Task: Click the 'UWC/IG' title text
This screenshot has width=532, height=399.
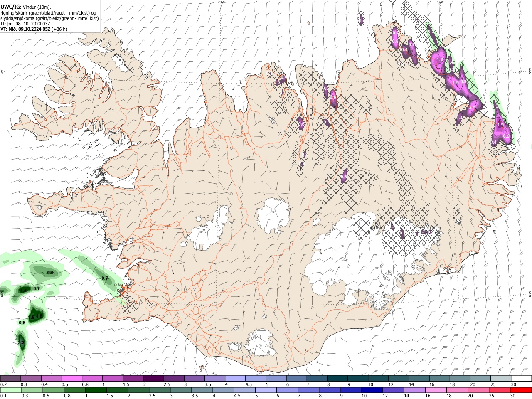Action: [10, 7]
